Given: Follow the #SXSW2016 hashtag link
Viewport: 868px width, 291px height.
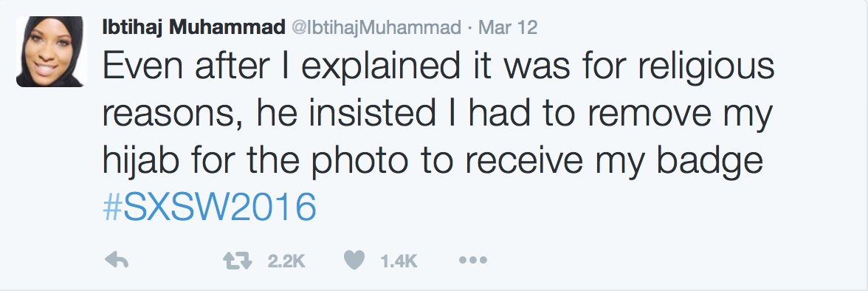Looking at the screenshot, I should click(210, 208).
